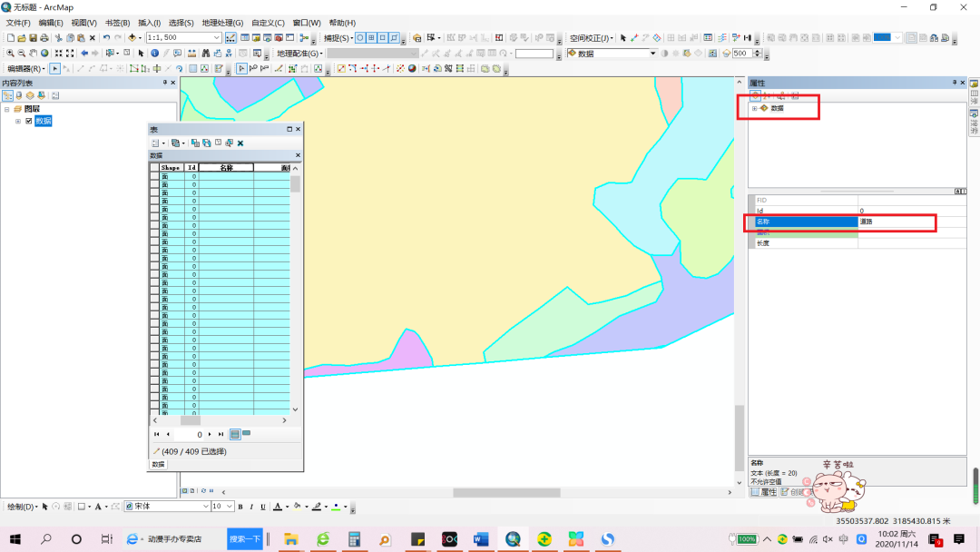Open the 自定义(C) menu
980x552 pixels.
tap(268, 23)
